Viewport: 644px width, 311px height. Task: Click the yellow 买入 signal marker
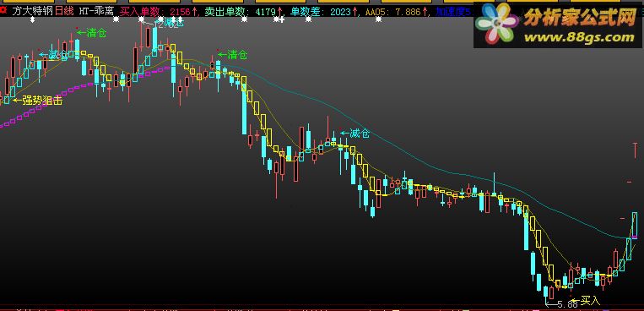(x=586, y=301)
